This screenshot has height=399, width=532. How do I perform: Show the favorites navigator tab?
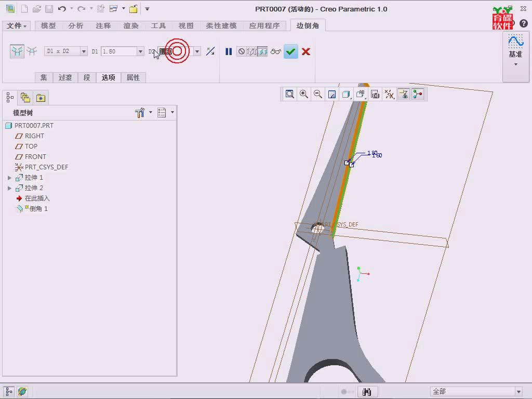[x=41, y=98]
